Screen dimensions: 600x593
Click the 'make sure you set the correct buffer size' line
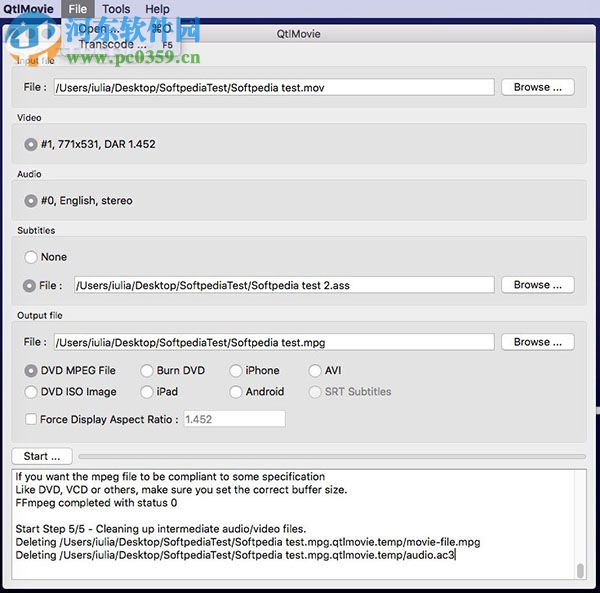click(x=181, y=490)
